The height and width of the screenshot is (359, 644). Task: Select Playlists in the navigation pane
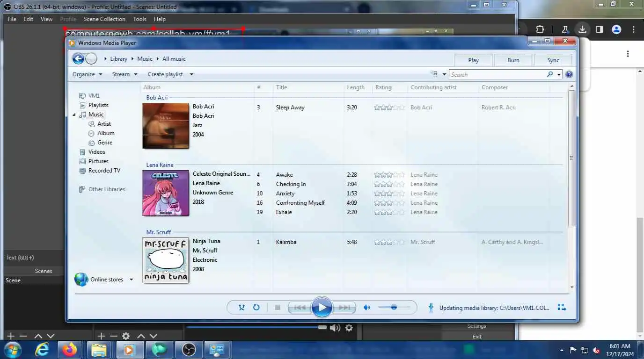tap(98, 105)
